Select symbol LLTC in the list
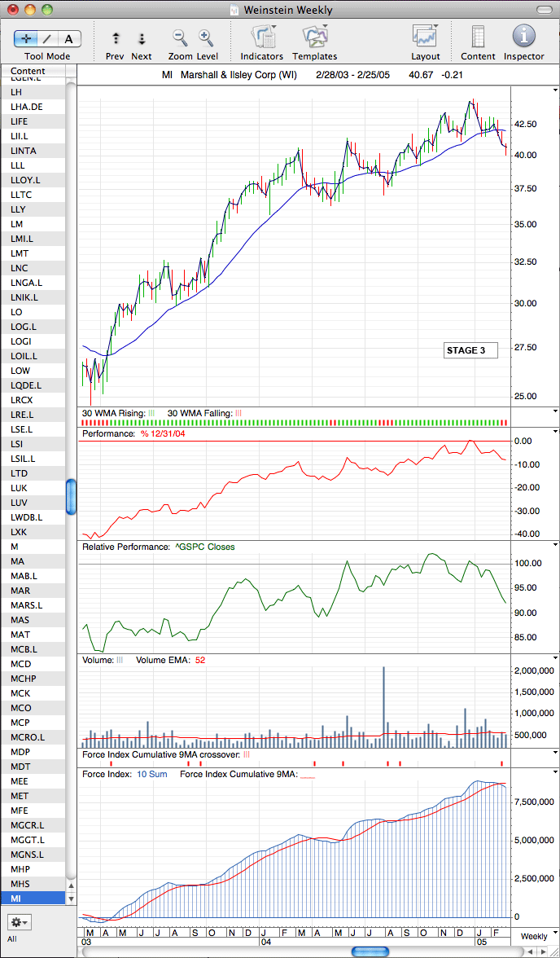This screenshot has width=560, height=958. [33, 194]
